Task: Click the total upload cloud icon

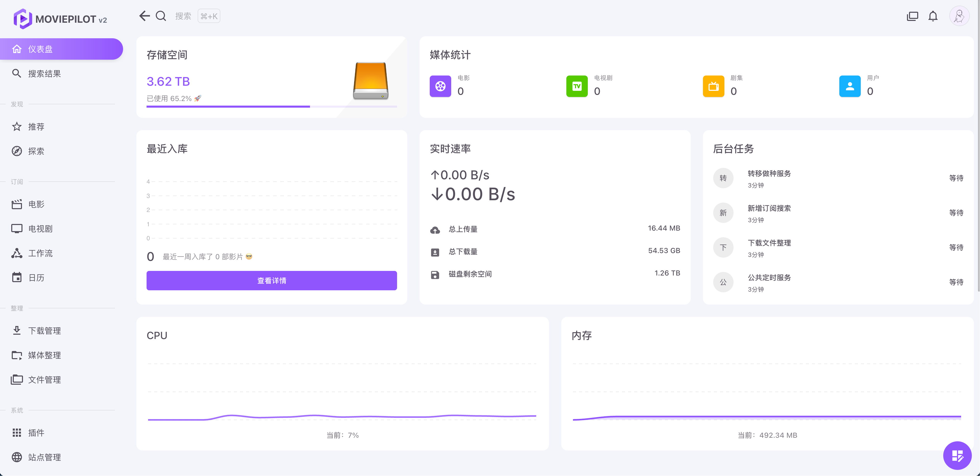Action: tap(435, 230)
